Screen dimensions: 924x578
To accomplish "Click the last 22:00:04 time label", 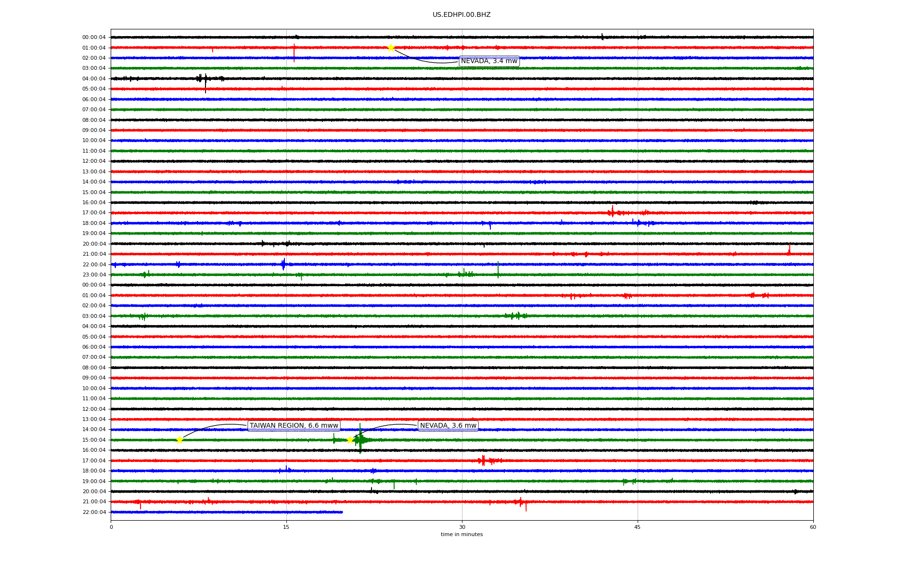I will (94, 512).
